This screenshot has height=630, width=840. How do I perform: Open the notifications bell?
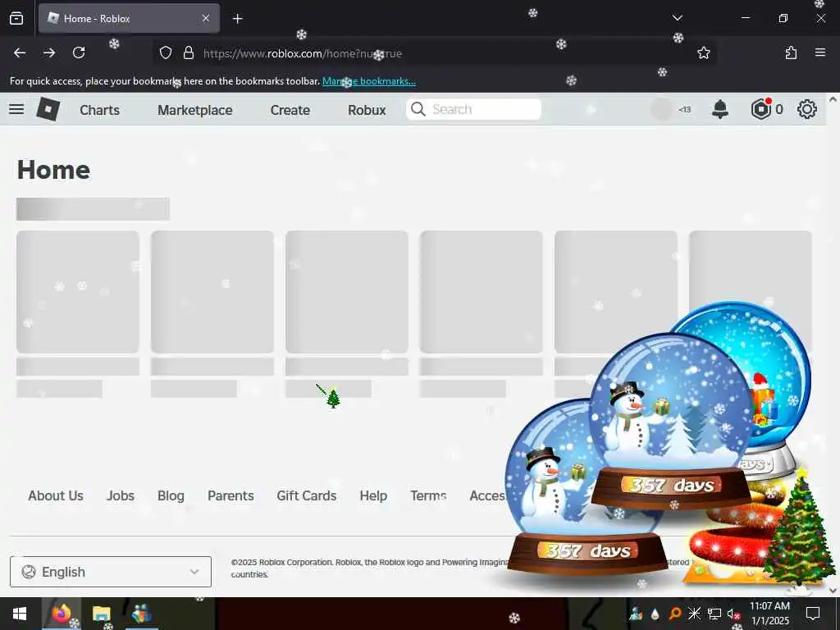click(720, 109)
